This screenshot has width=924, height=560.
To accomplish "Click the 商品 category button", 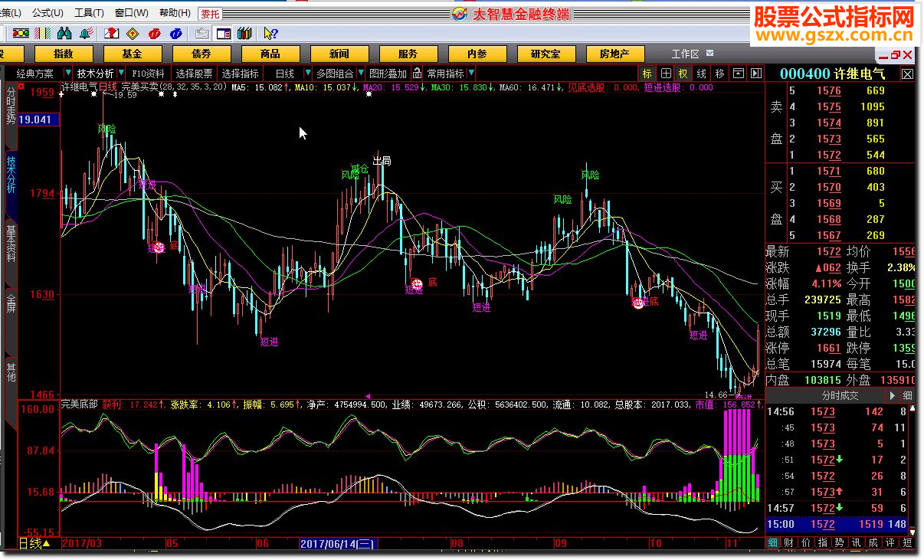I will [270, 54].
